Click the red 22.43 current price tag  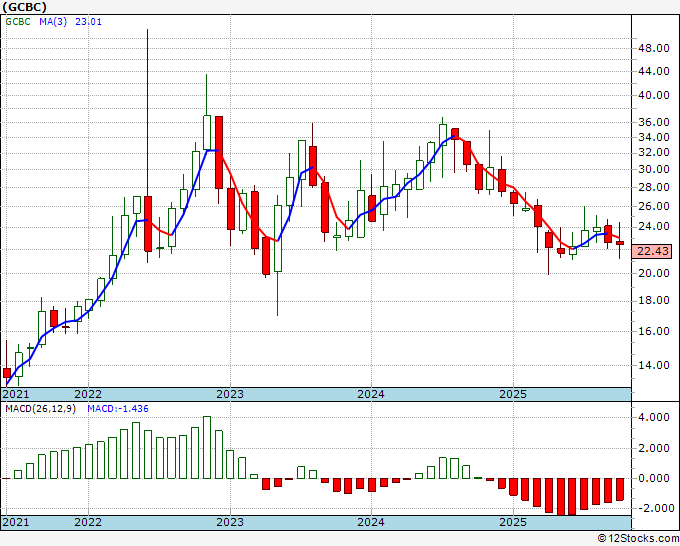coord(653,251)
